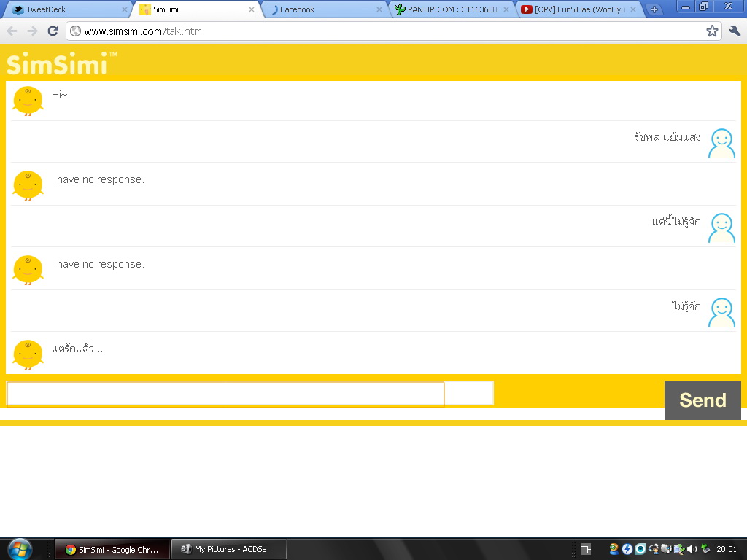Open the Facebook tab

(x=325, y=9)
